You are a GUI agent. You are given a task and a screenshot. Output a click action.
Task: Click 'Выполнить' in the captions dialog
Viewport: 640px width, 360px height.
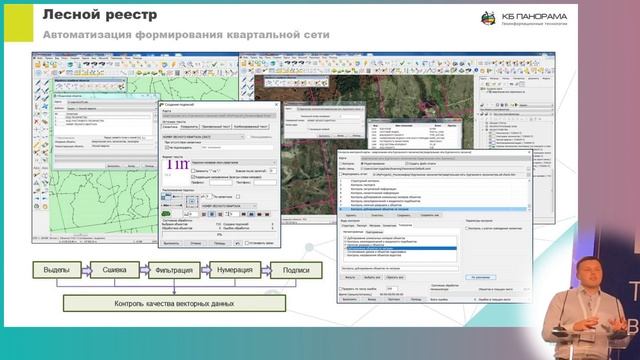171,243
